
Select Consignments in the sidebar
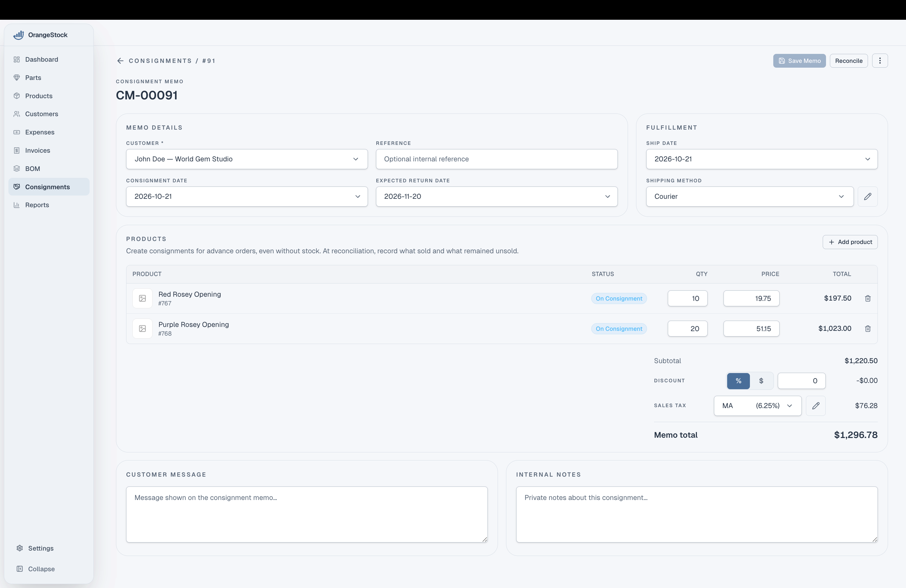click(49, 187)
